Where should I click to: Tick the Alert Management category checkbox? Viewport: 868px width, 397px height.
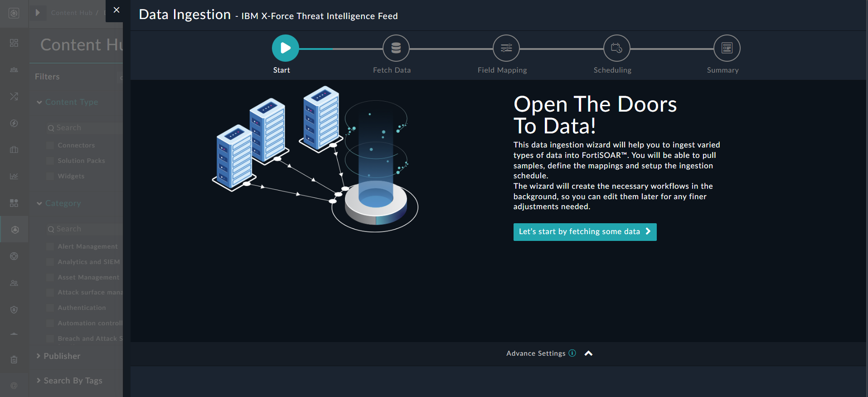[50, 246]
